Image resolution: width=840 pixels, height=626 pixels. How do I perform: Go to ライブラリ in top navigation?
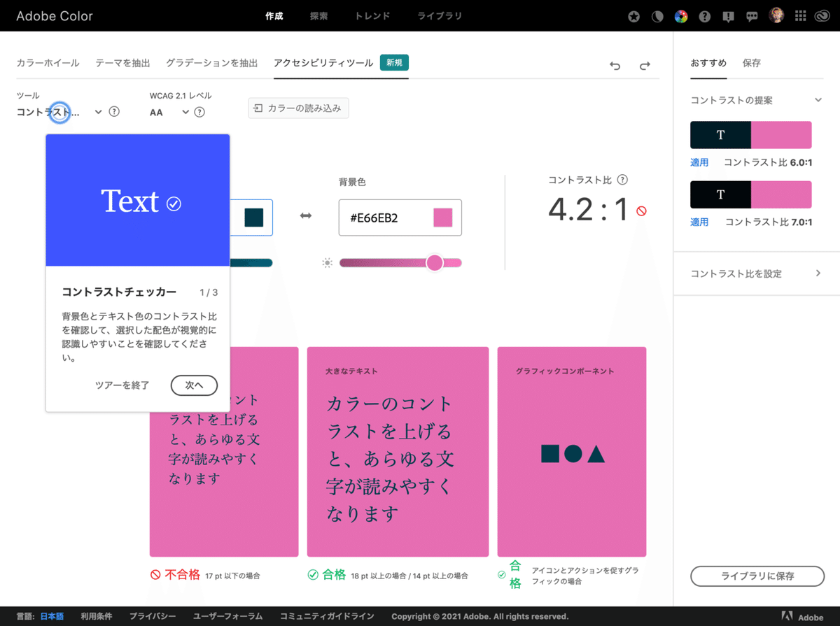coord(440,16)
